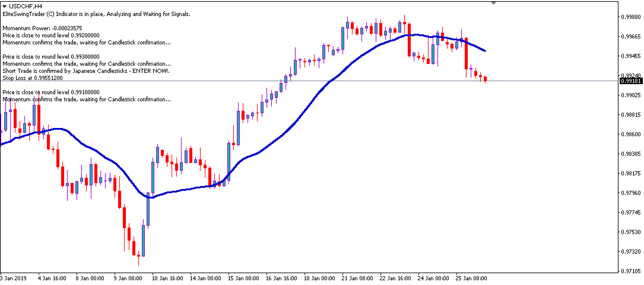
Task: Select the highlighted current price label 0.99181
Action: 631,81
